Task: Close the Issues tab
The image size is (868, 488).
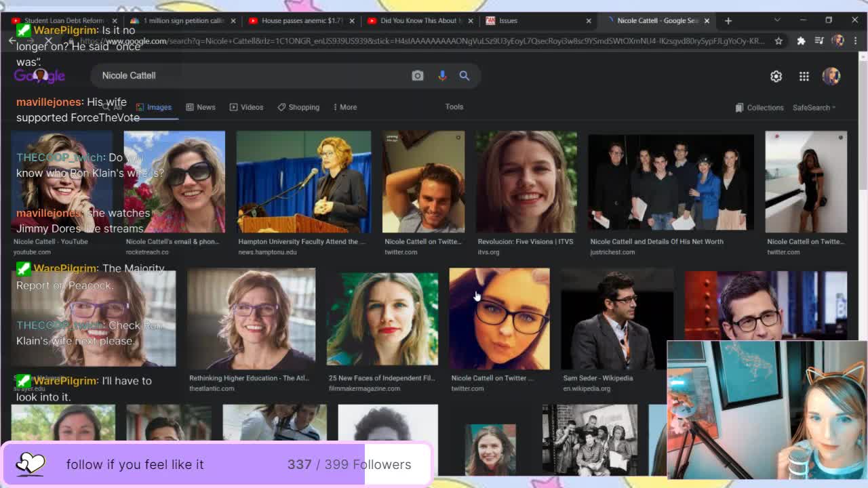Action: point(589,21)
